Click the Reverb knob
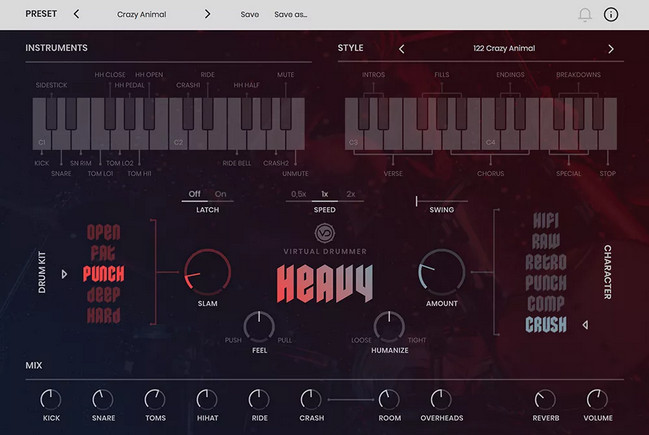The width and height of the screenshot is (649, 435). 545,400
